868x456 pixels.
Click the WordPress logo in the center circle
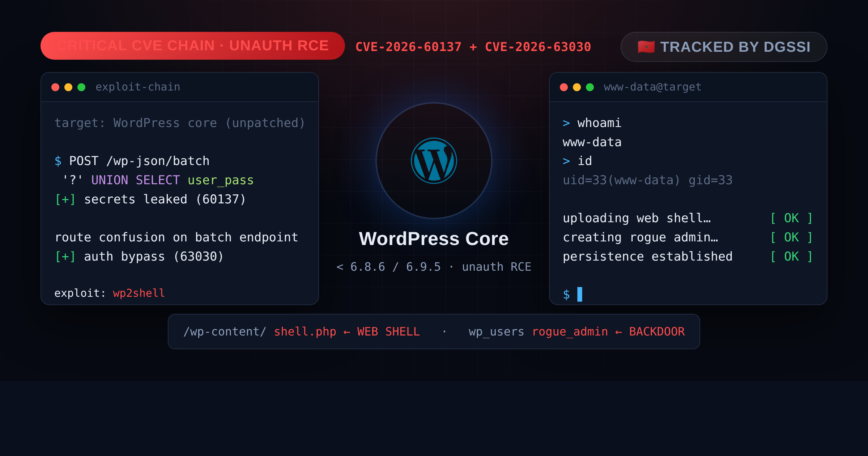(x=434, y=161)
